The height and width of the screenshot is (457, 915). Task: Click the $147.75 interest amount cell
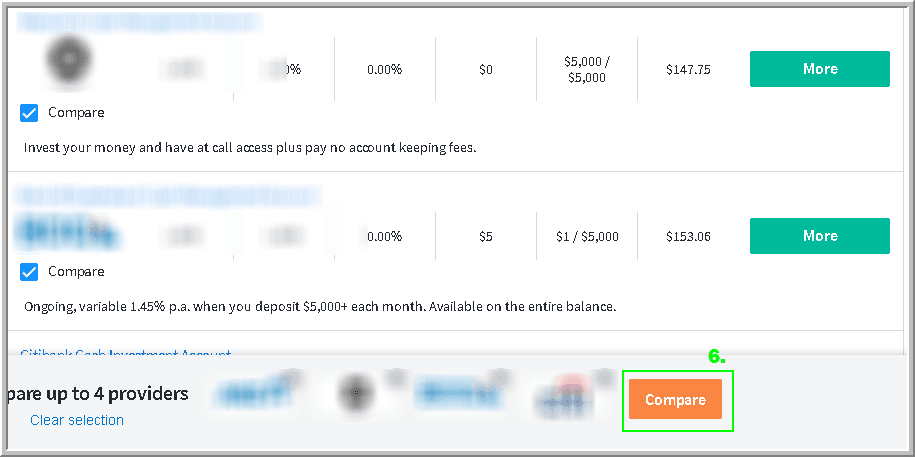coord(688,70)
